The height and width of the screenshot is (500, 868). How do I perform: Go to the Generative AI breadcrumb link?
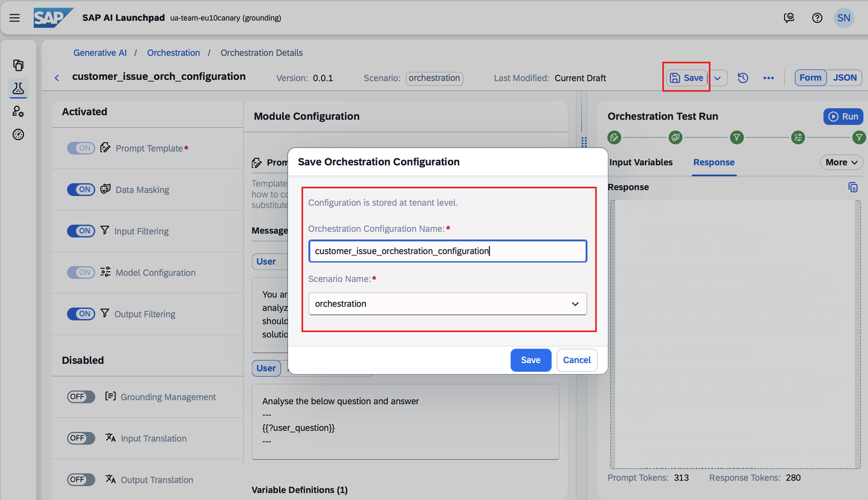100,52
